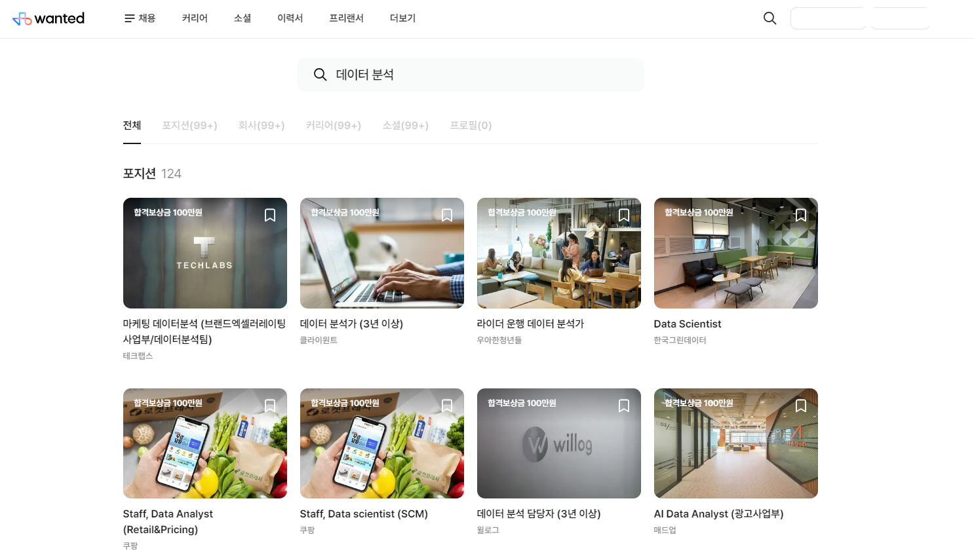
Task: Open the 데이터 분석가 (3년 이상) job title
Action: (351, 324)
